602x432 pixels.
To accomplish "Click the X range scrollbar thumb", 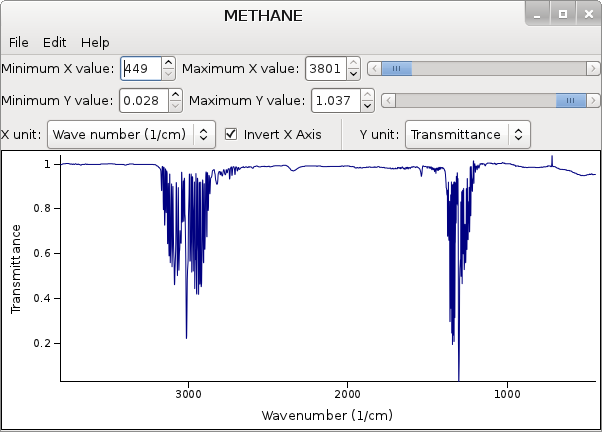I will tap(397, 69).
